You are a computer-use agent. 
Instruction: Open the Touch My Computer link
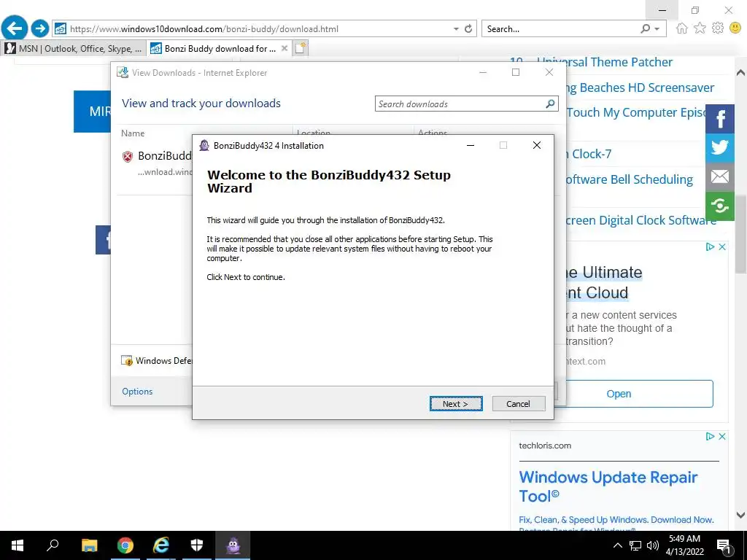[636, 112]
